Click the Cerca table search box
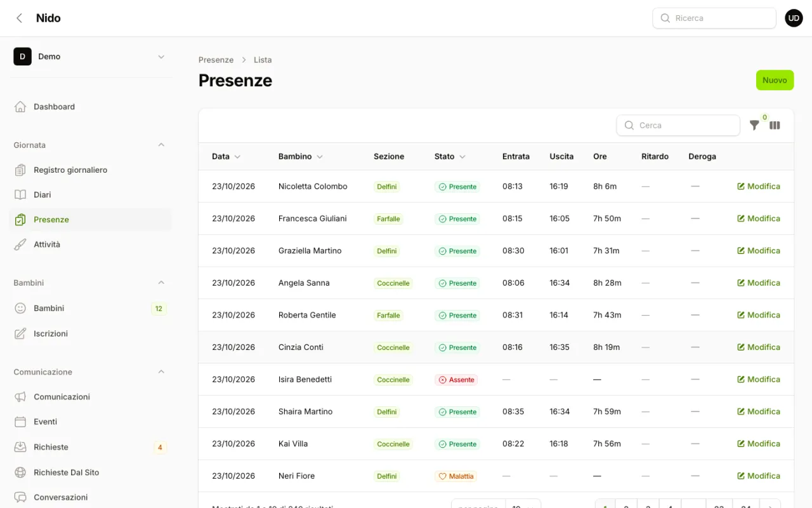This screenshot has width=812, height=508. [x=678, y=125]
